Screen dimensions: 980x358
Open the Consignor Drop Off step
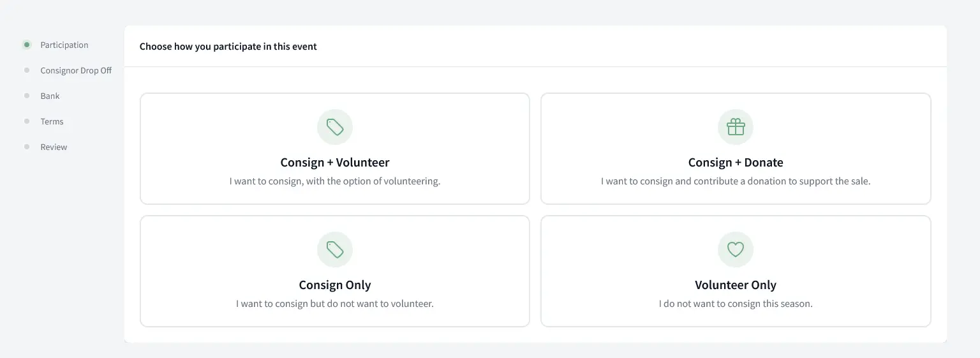(x=76, y=70)
